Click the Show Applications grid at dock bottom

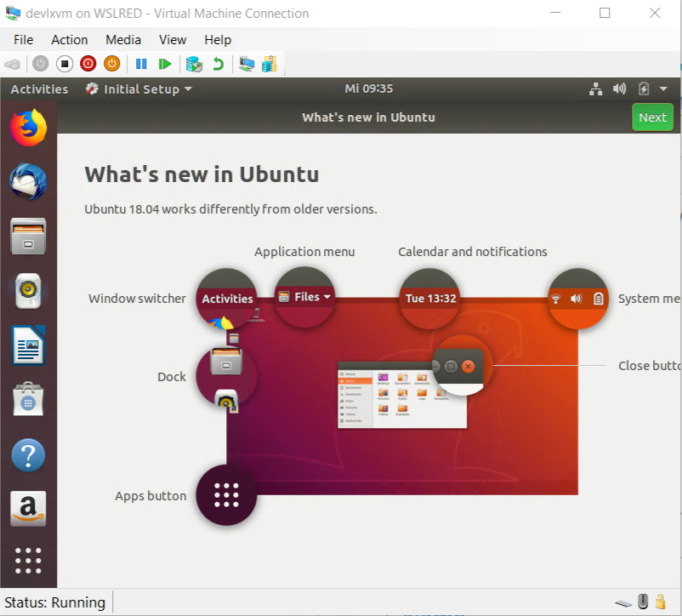(x=28, y=561)
